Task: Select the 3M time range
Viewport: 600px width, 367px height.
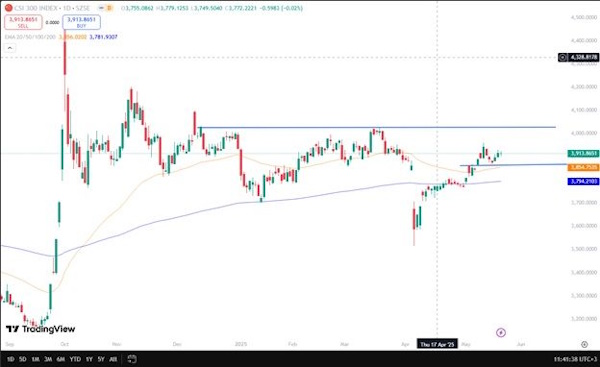Action: pyautogui.click(x=48, y=359)
